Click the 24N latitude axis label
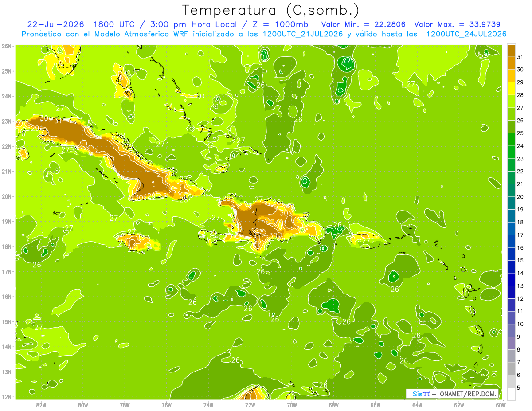The width and height of the screenshot is (532, 411). click(x=6, y=96)
